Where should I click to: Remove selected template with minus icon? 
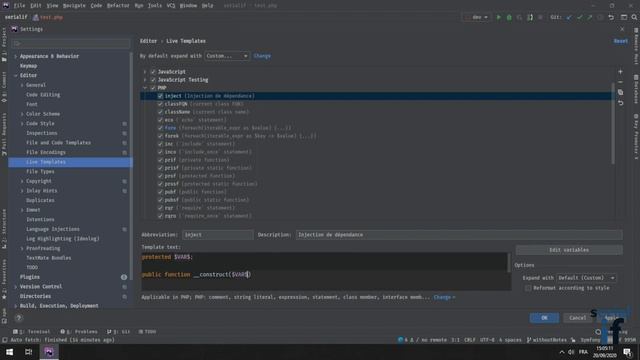click(x=620, y=82)
